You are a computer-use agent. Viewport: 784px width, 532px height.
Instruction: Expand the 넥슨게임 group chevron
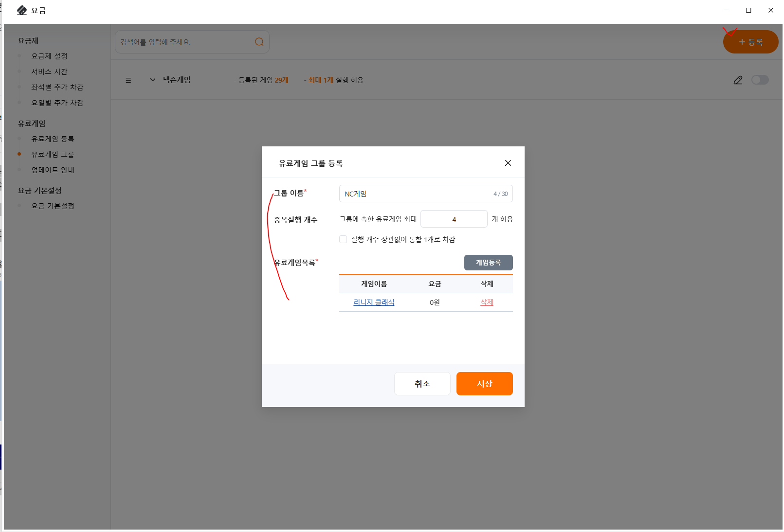tap(152, 80)
